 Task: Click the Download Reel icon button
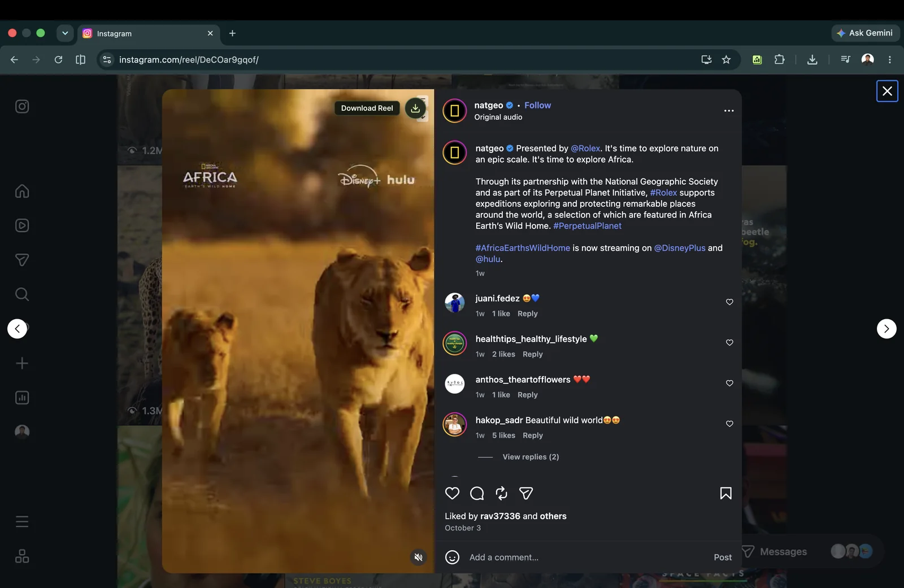[415, 108]
